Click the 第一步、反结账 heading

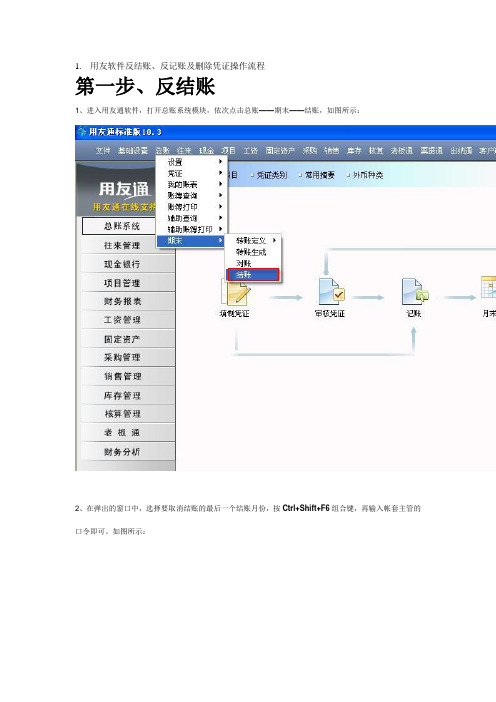145,86
